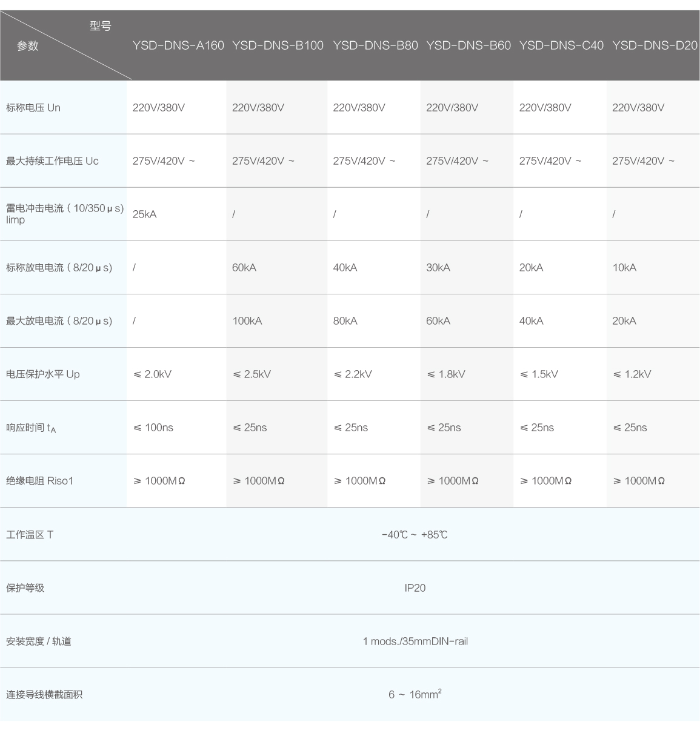Select the 100kA max discharge current cell

tap(247, 321)
